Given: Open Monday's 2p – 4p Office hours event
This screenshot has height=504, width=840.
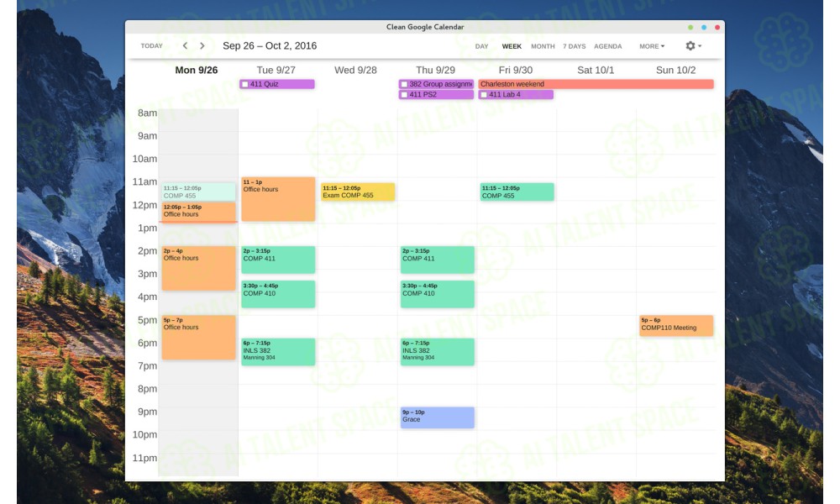Looking at the screenshot, I should (199, 268).
